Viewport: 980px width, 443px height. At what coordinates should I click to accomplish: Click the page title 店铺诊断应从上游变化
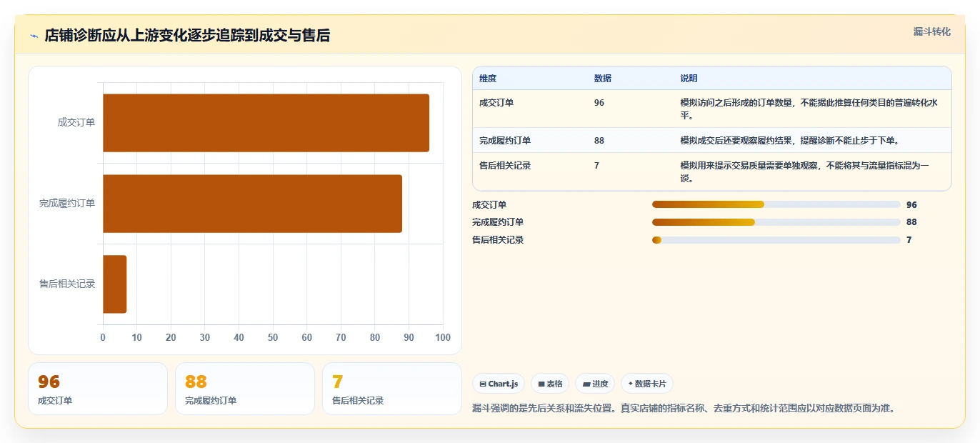point(187,35)
